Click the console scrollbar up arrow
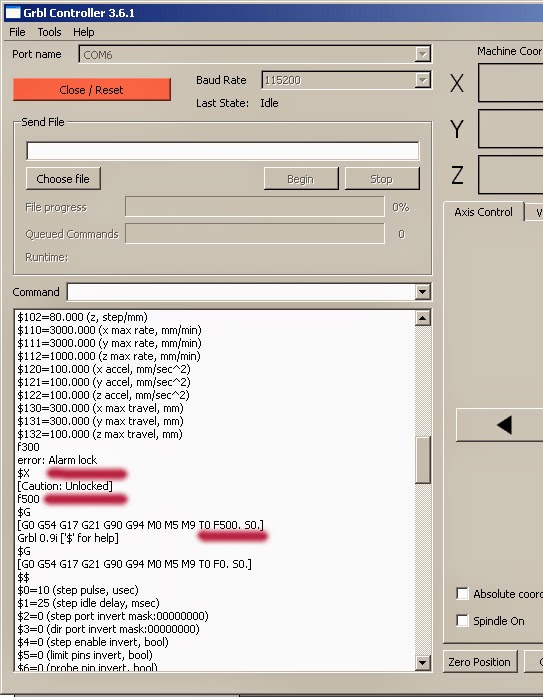 pos(423,318)
